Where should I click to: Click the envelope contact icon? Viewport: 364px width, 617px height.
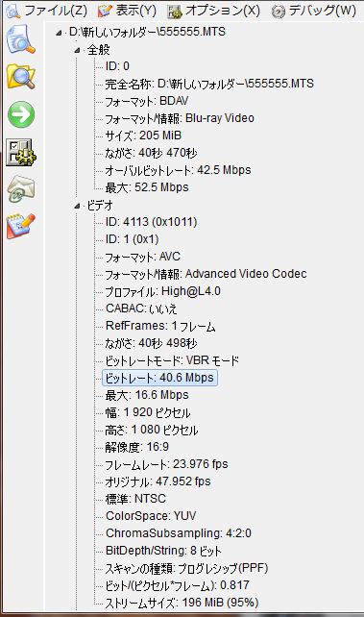coord(21,189)
